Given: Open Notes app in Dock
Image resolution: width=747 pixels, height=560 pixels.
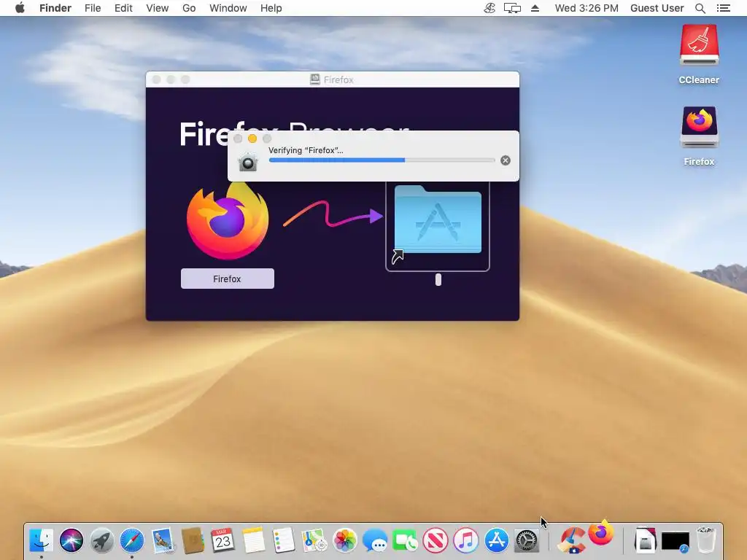Looking at the screenshot, I should point(253,540).
